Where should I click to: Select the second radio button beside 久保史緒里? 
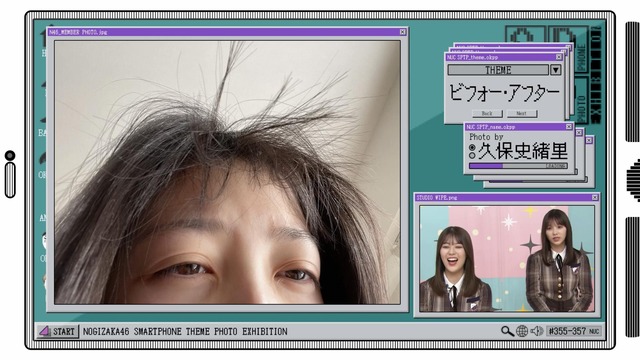coord(472,156)
